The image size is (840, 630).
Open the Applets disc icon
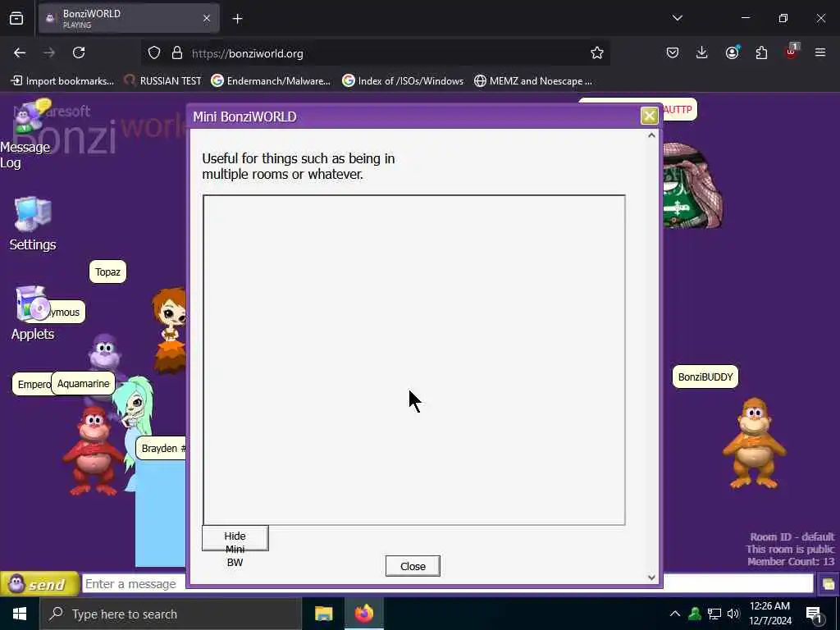coord(32,304)
